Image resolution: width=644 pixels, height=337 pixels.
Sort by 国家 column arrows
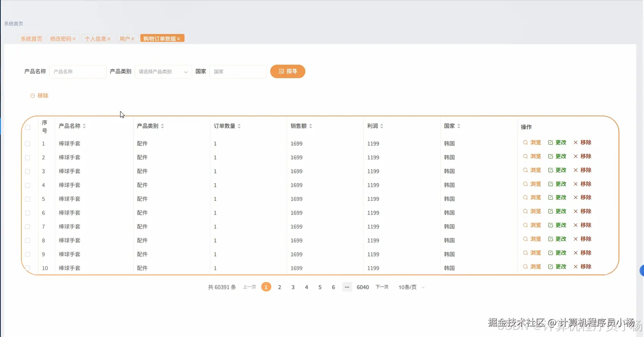click(459, 126)
